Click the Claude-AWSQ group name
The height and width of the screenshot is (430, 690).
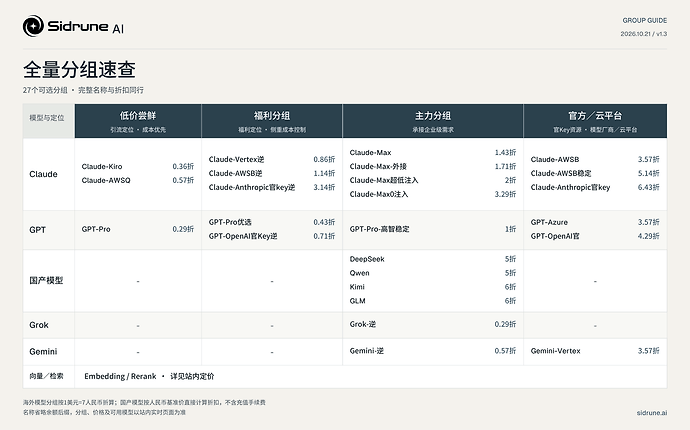click(x=106, y=180)
